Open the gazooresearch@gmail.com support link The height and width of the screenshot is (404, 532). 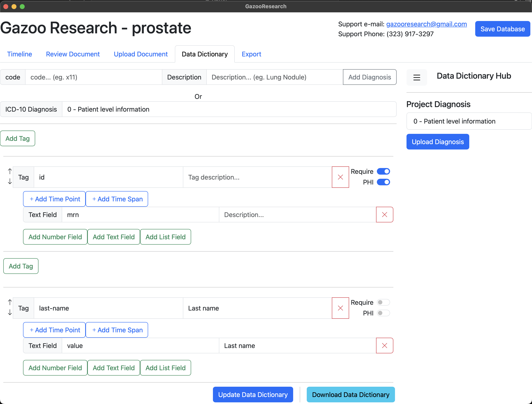coord(426,24)
